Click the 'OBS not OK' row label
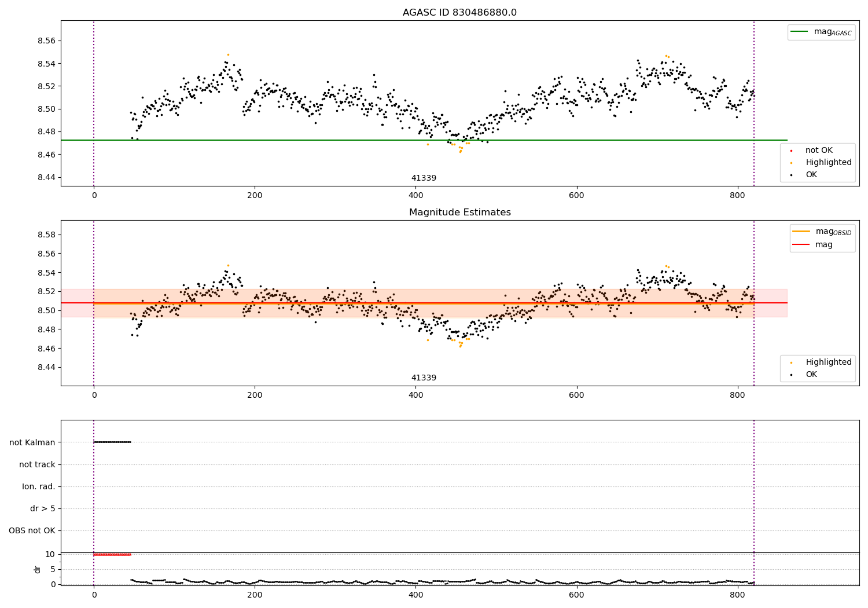 (32, 530)
